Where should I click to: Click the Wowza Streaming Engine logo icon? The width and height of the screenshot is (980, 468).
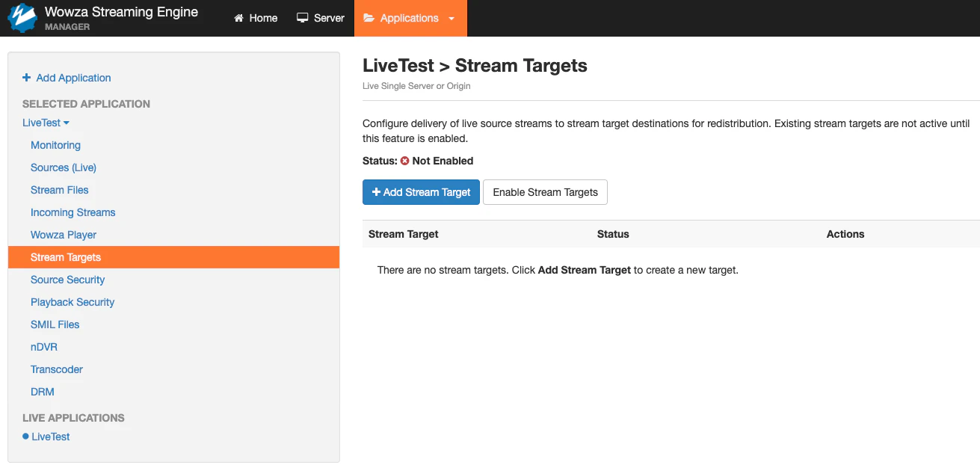coord(22,18)
